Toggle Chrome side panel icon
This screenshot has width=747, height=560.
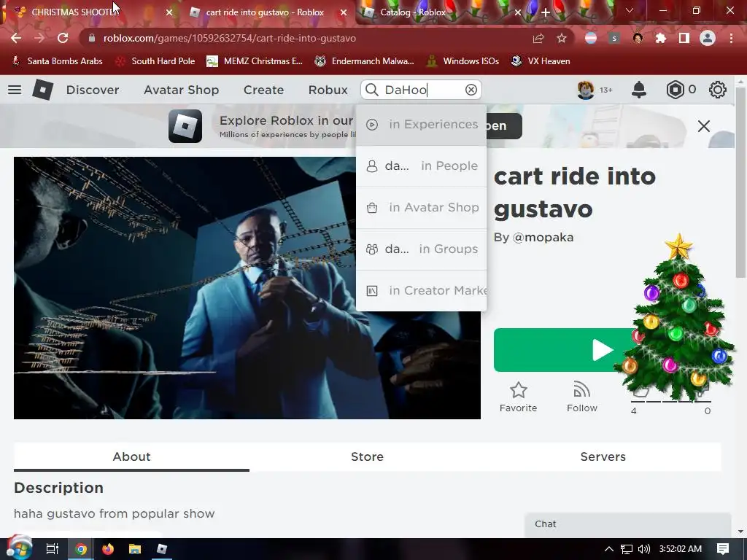click(684, 38)
